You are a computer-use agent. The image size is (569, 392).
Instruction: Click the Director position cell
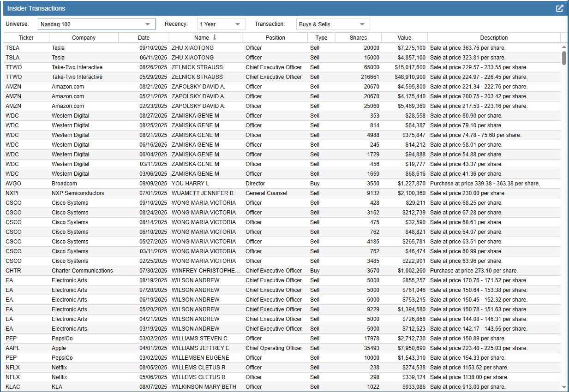(255, 184)
